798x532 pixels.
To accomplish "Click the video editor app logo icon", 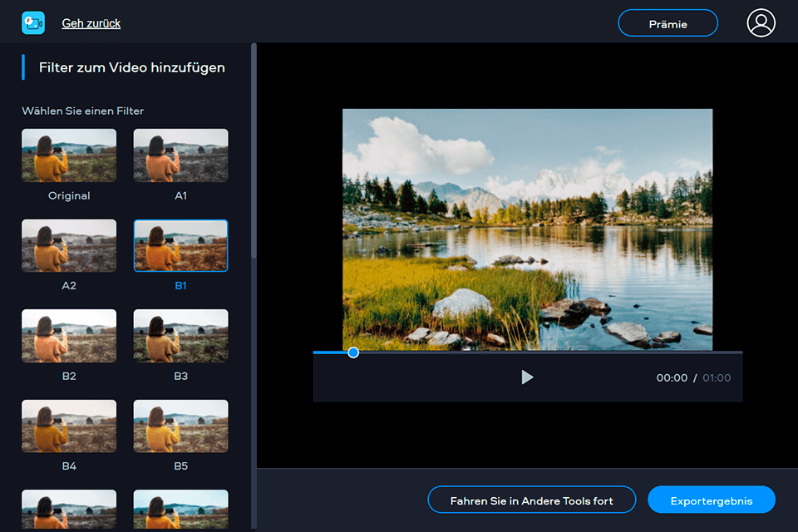I will point(32,22).
